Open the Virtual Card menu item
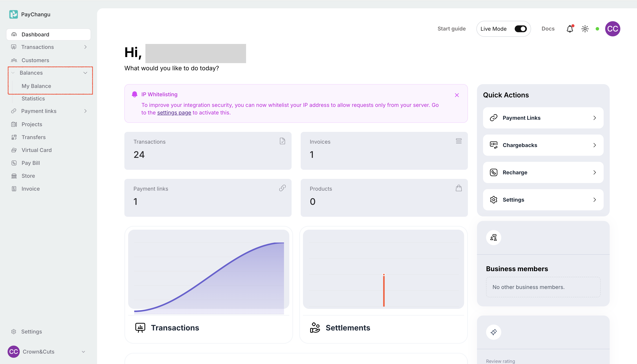 tap(37, 150)
